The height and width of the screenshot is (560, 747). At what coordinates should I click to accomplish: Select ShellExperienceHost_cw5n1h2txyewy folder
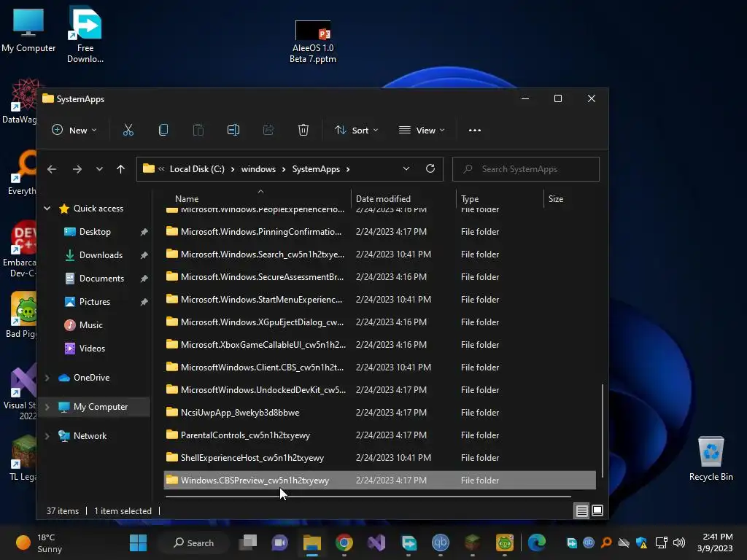pyautogui.click(x=380, y=458)
